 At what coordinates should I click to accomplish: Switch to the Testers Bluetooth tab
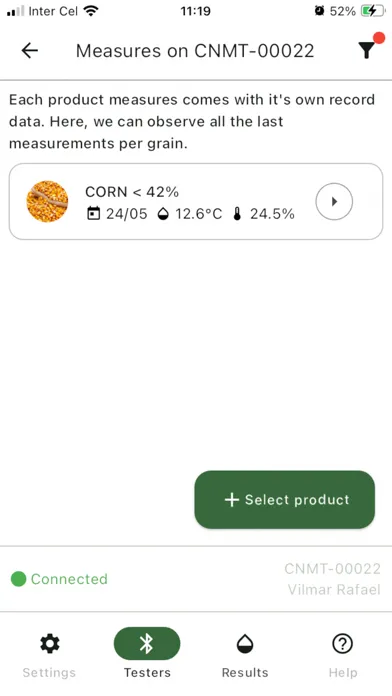[x=147, y=653]
